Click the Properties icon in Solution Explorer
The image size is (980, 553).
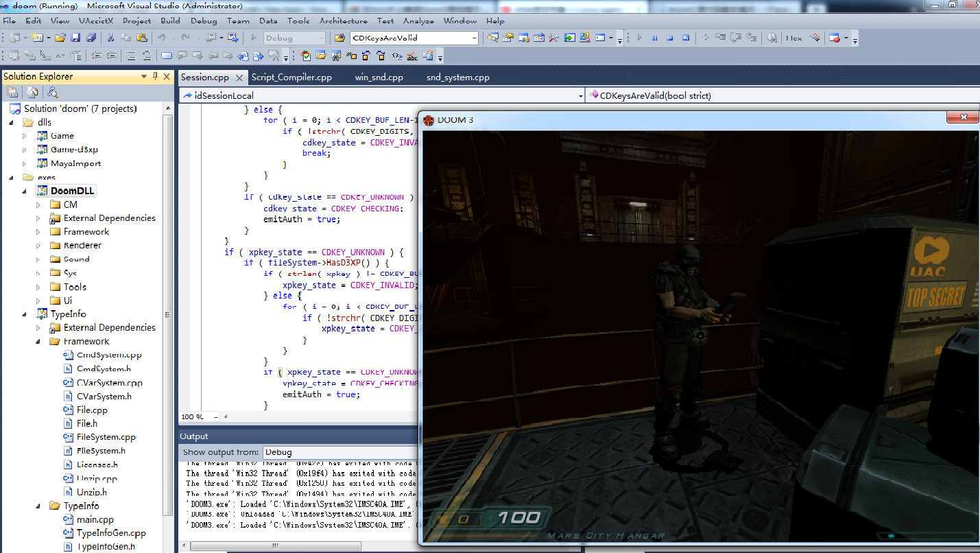[x=12, y=92]
